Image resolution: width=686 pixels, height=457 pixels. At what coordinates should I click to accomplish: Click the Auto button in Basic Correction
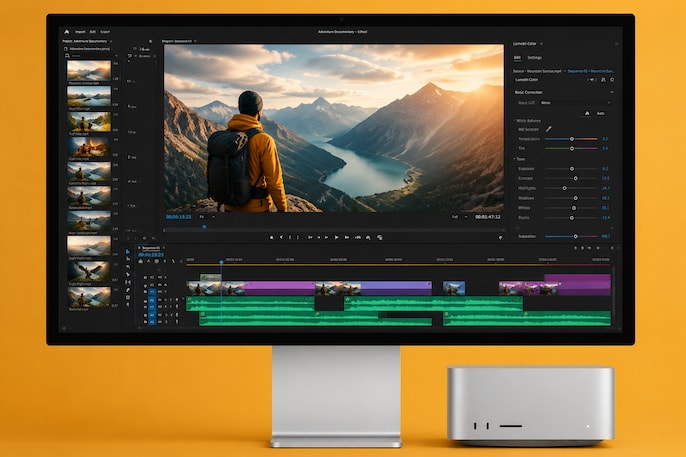[601, 113]
